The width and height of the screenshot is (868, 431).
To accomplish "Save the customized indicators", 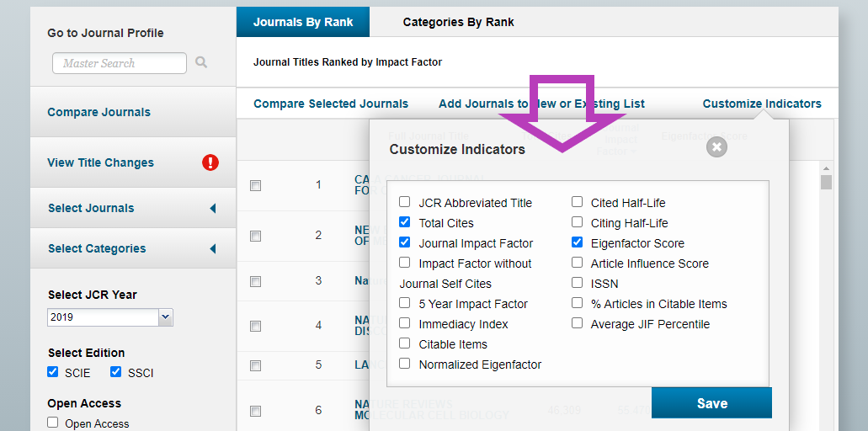I will point(711,403).
